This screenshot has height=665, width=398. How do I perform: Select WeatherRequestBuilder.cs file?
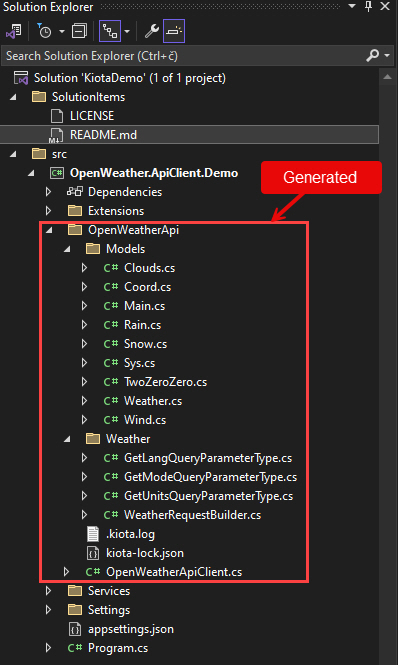coord(192,515)
